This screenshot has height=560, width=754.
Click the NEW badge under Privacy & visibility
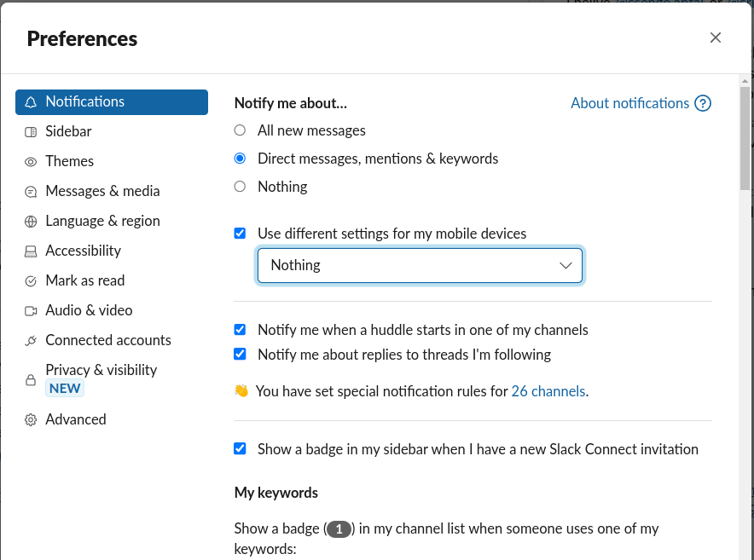65,389
